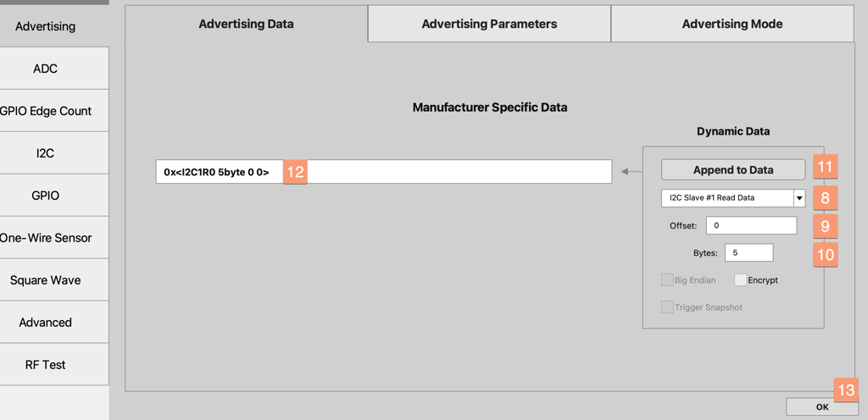Open the Advertising Data tab
This screenshot has height=420, width=868.
pyautogui.click(x=246, y=24)
